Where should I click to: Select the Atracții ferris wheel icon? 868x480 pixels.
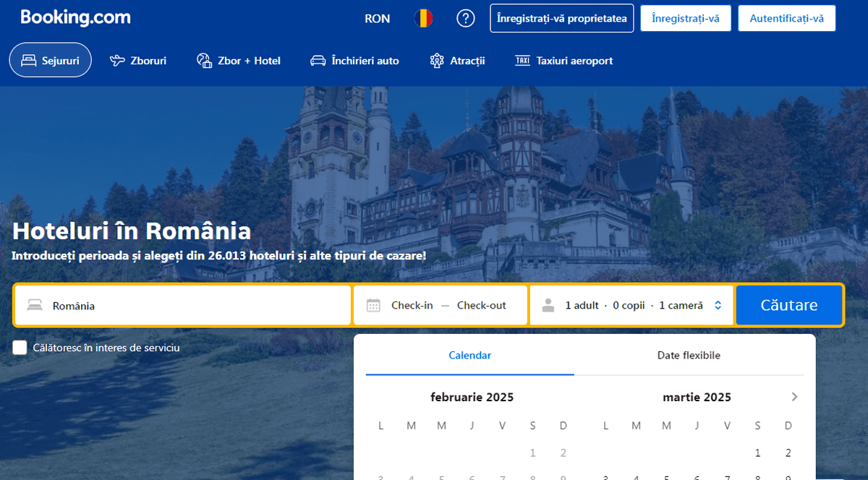[436, 61]
